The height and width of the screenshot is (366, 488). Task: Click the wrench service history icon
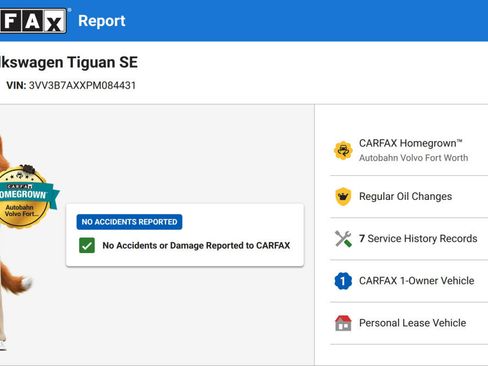click(x=343, y=239)
